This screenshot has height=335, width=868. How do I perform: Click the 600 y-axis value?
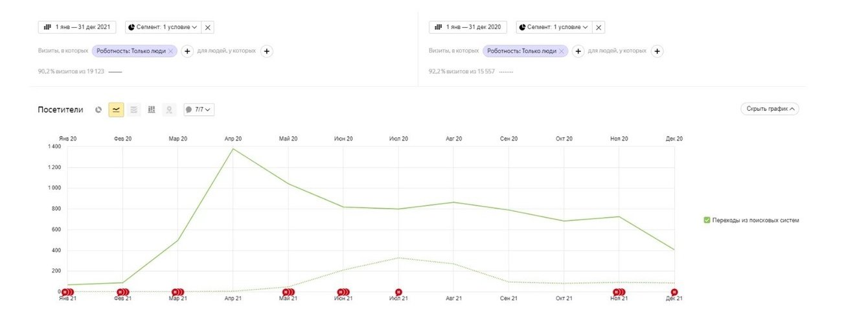pyautogui.click(x=56, y=229)
